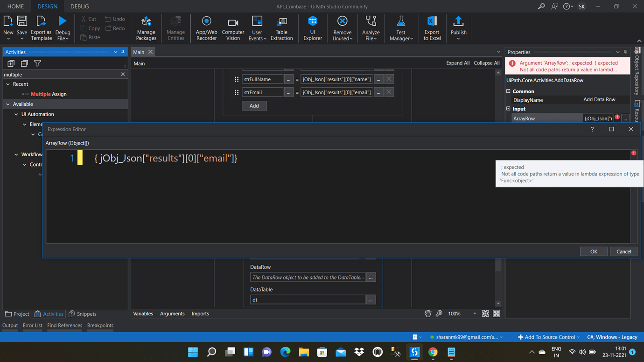Remove the strEmail assignment row
The height and width of the screenshot is (362, 644).
pyautogui.click(x=389, y=92)
